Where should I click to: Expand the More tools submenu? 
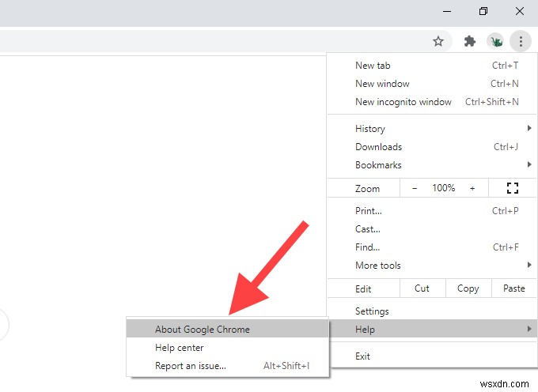click(x=432, y=266)
